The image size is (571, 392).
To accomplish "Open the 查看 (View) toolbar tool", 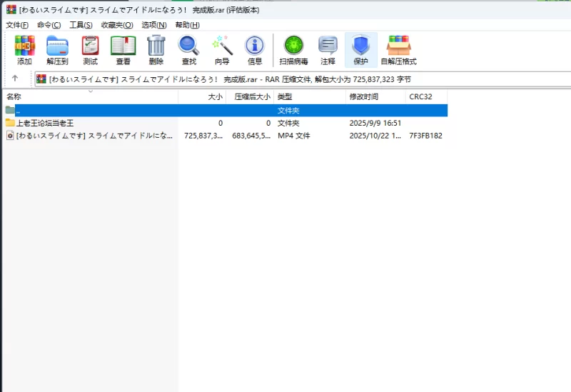I will pyautogui.click(x=123, y=50).
